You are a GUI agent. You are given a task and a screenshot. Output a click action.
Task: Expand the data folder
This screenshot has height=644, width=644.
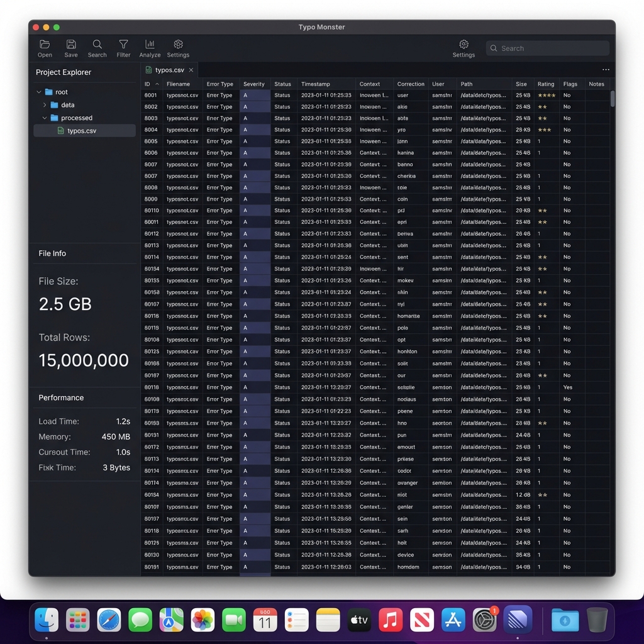pyautogui.click(x=45, y=104)
